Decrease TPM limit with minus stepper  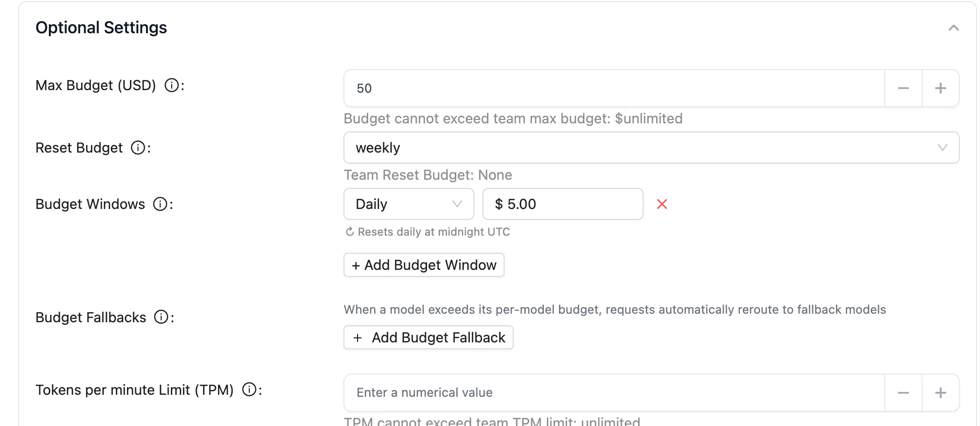point(903,393)
